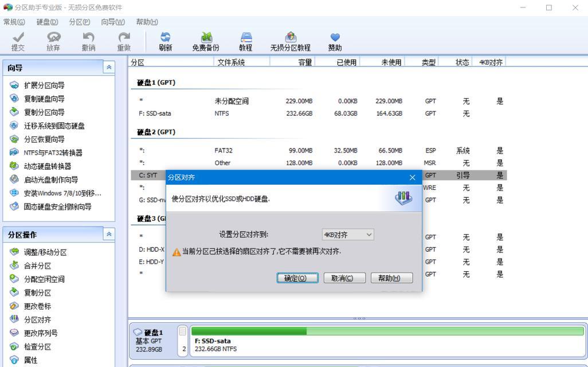Click the 硬盘2 (GPT) group header
The width and height of the screenshot is (588, 367).
coord(156,132)
